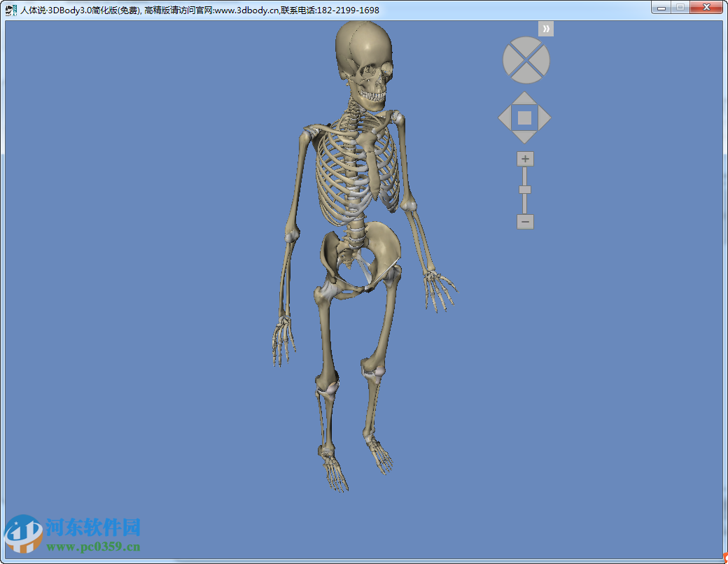
Task: Click the minus button to zoom out
Action: pyautogui.click(x=524, y=221)
